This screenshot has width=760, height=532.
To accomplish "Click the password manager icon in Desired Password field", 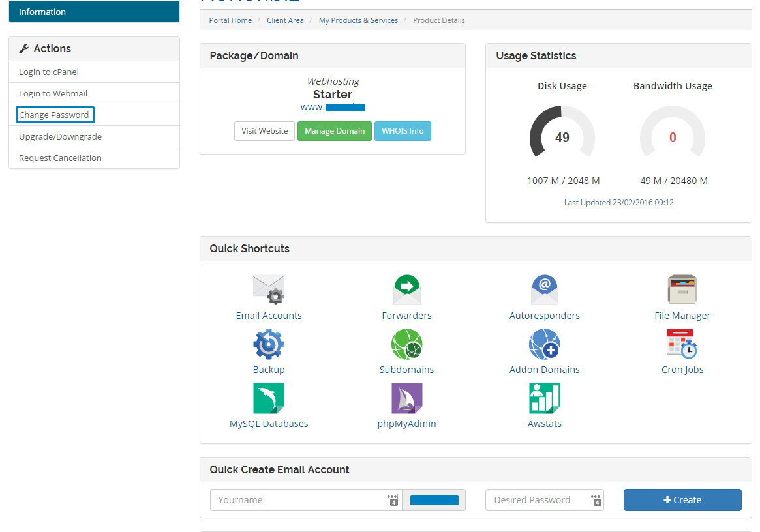I will coord(596,500).
